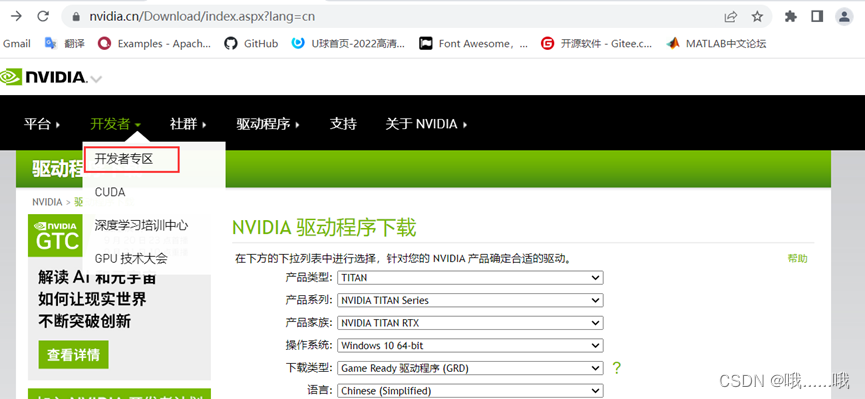Click the NVIDIA 驱动程序下载 heading
Image resolution: width=865 pixels, height=399 pixels.
324,228
